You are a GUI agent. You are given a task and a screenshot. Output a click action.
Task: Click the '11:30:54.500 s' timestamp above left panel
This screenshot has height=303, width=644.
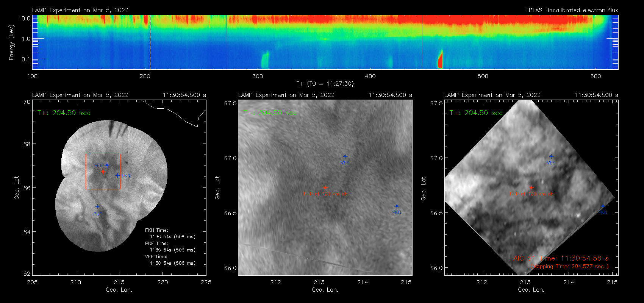tap(184, 95)
